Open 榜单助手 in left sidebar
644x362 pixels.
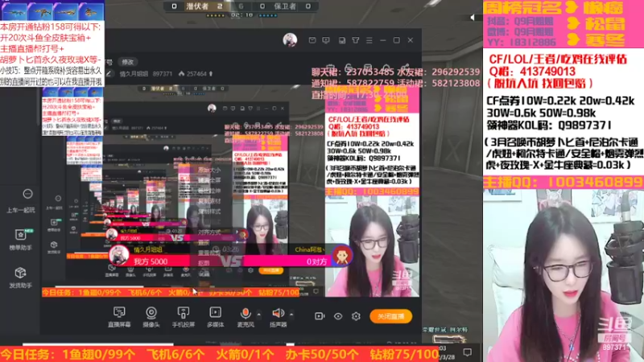tap(21, 240)
